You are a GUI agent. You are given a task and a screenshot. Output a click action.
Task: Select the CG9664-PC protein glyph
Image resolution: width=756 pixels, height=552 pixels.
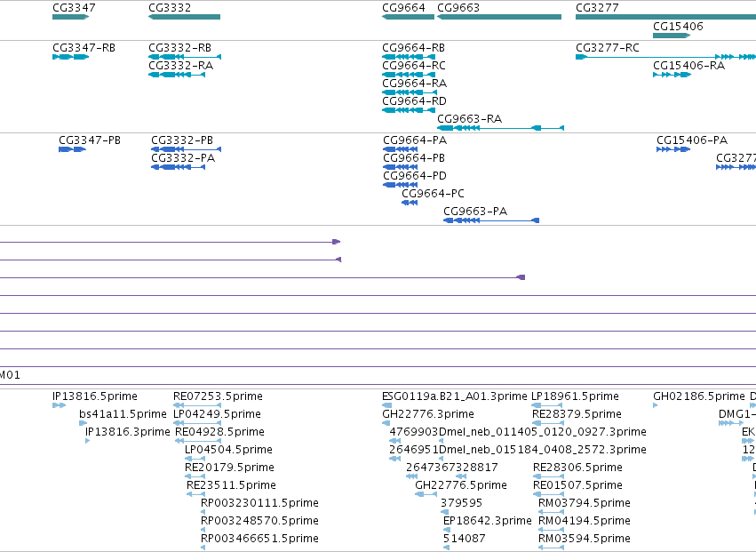coord(410,204)
